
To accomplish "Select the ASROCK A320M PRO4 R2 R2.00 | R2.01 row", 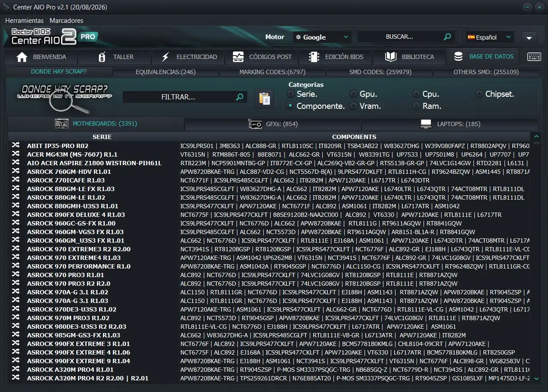I will pyautogui.click(x=269, y=378).
